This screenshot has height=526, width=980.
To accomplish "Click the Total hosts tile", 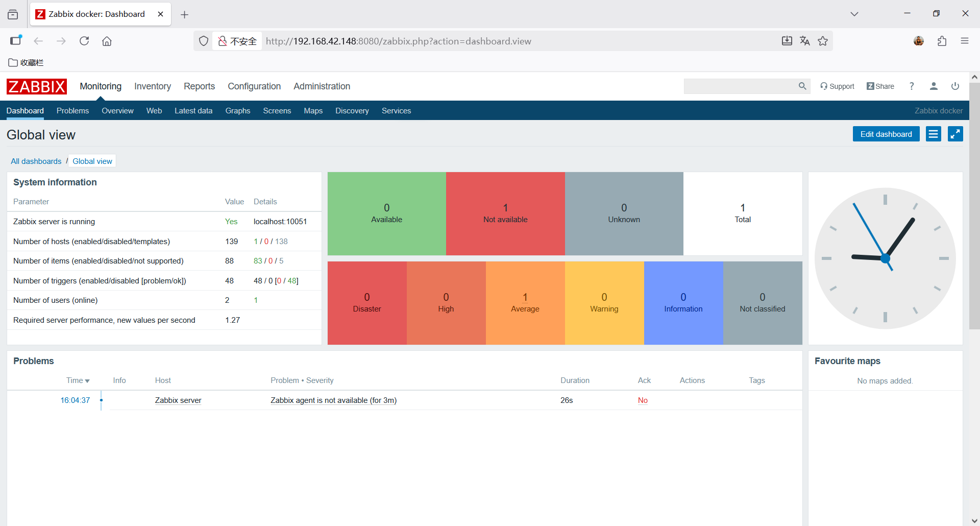I will [x=743, y=213].
